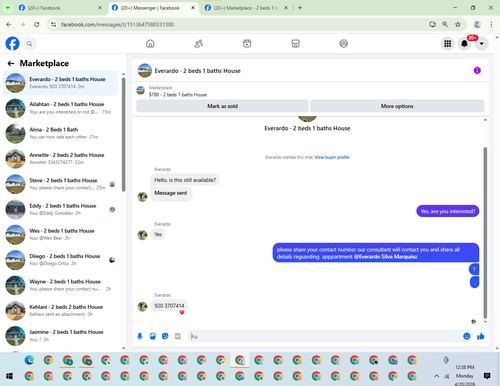Click the back arrow beside Marketplace
This screenshot has height=386, width=500.
(x=11, y=63)
